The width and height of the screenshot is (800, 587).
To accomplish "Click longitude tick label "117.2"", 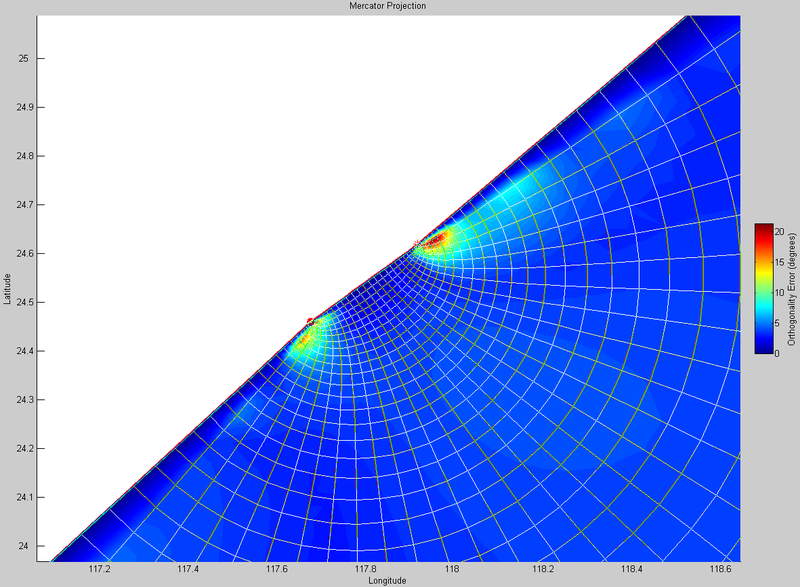I will tap(99, 569).
